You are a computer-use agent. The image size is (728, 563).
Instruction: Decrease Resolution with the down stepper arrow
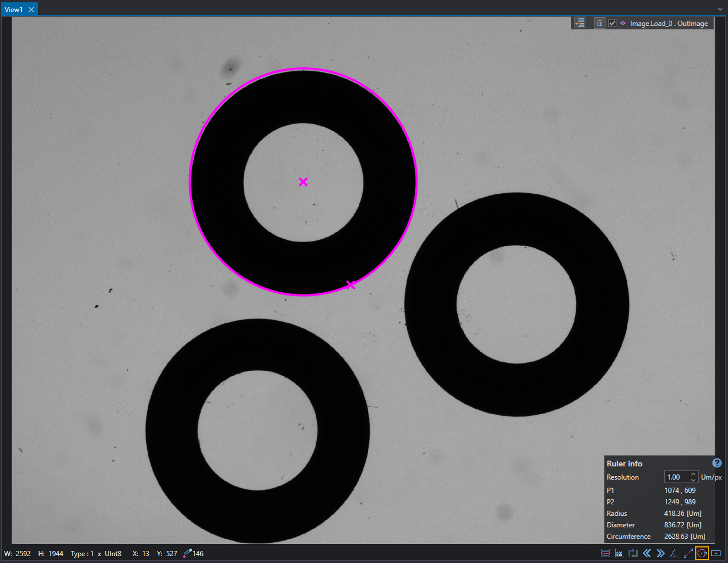[693, 480]
